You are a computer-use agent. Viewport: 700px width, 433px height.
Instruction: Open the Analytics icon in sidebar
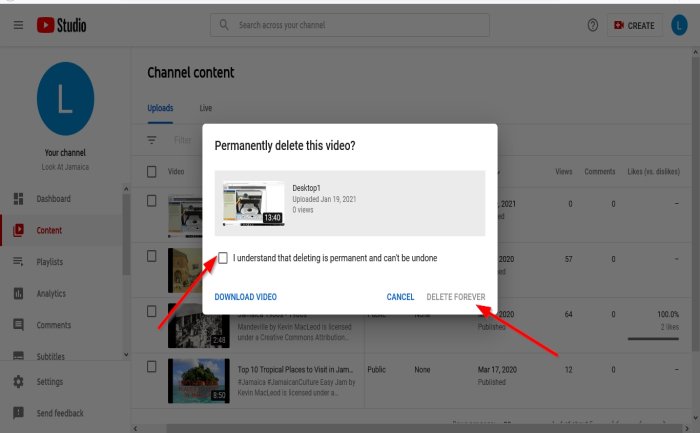18,293
